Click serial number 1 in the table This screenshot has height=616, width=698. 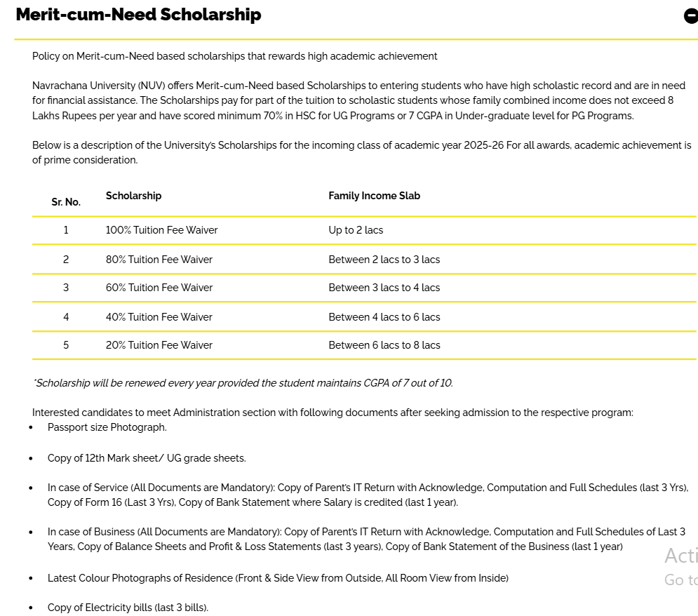(x=66, y=230)
